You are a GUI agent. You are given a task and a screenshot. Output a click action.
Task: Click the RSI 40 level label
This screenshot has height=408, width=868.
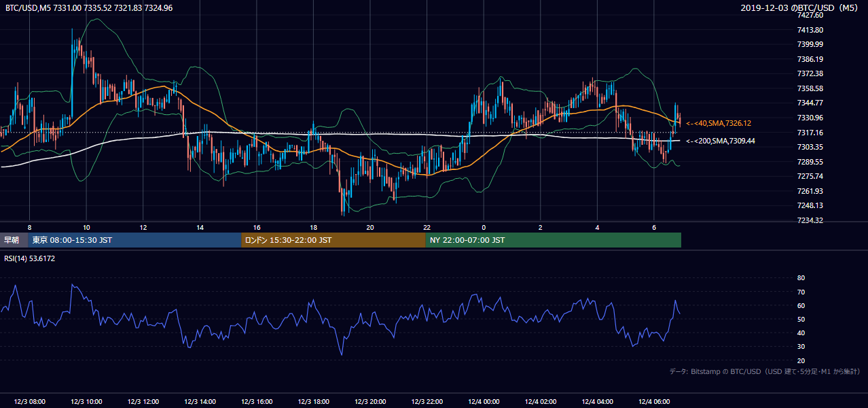click(x=801, y=333)
